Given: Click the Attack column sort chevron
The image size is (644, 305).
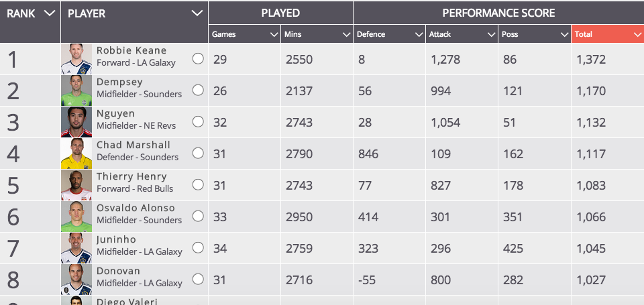Looking at the screenshot, I should point(491,35).
